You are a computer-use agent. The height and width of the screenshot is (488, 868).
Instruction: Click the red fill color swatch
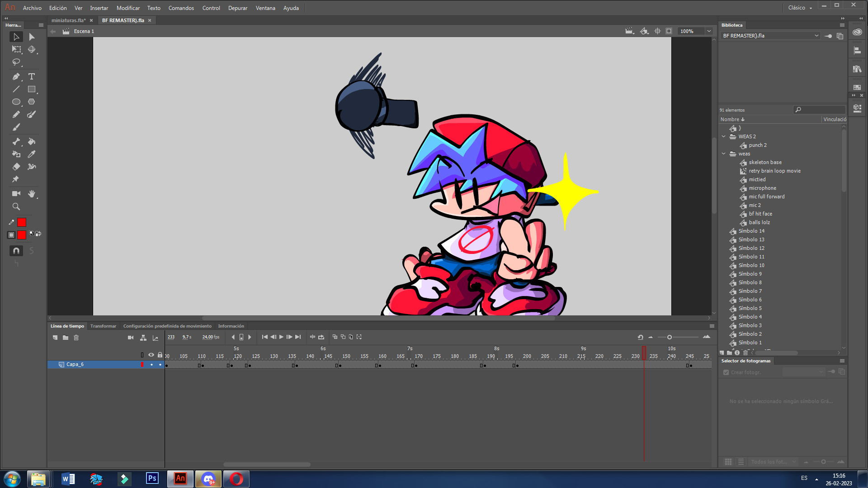click(21, 235)
